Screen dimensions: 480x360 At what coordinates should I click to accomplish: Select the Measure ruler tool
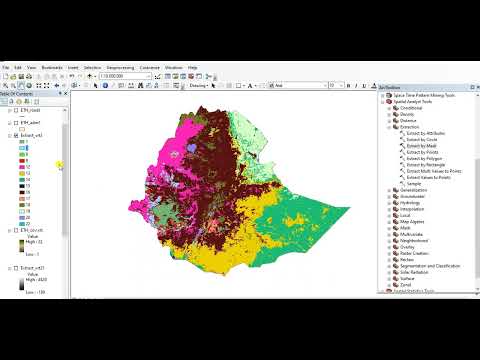coord(131,86)
